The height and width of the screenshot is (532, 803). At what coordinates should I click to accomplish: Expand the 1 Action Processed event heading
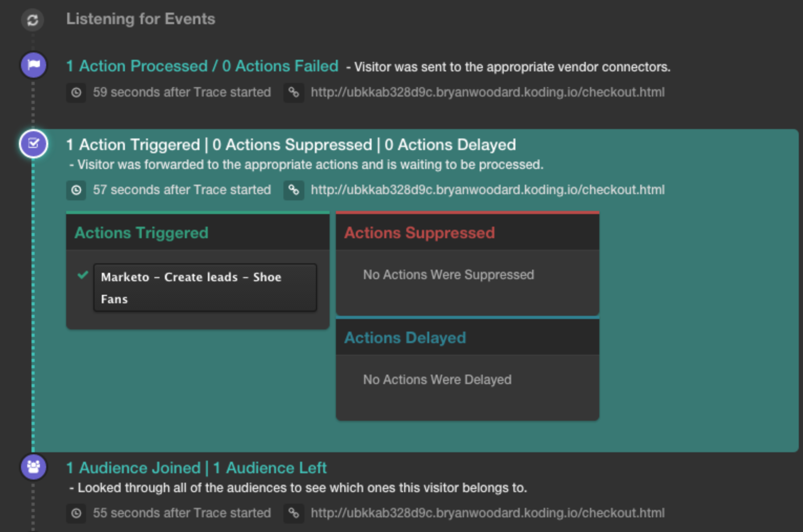pyautogui.click(x=202, y=66)
